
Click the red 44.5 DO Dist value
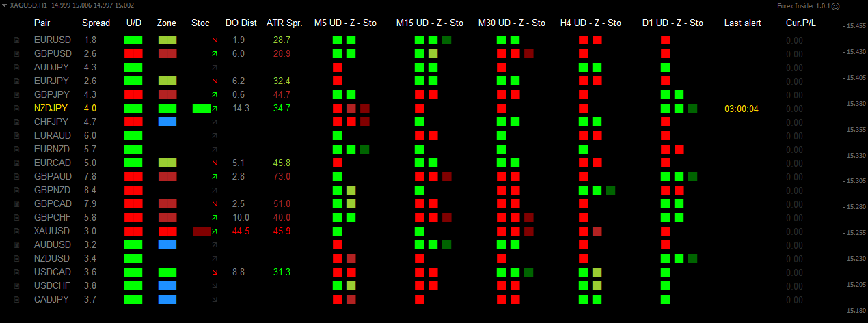(x=241, y=231)
